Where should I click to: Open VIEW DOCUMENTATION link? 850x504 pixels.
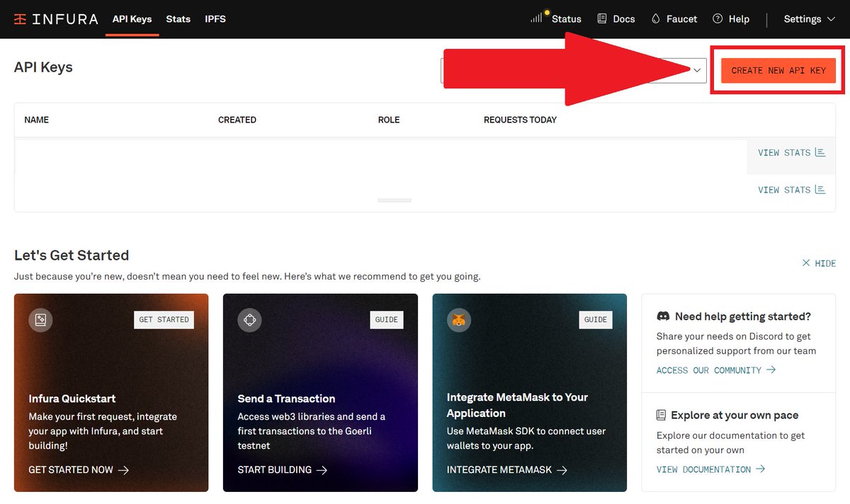point(703,469)
